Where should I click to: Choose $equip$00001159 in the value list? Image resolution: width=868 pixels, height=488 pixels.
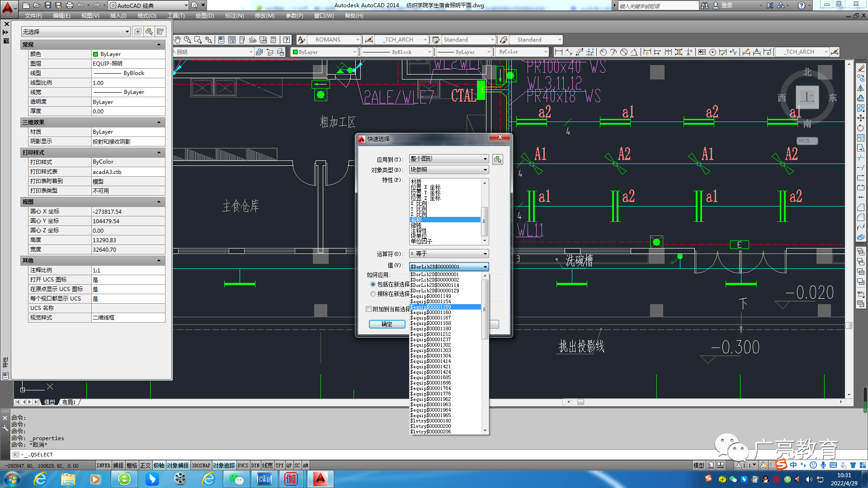445,307
